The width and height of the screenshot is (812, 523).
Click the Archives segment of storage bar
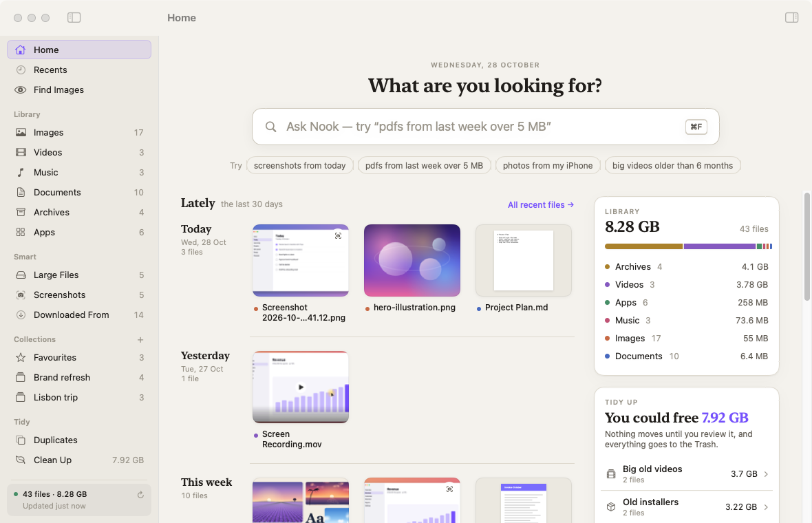click(x=643, y=246)
